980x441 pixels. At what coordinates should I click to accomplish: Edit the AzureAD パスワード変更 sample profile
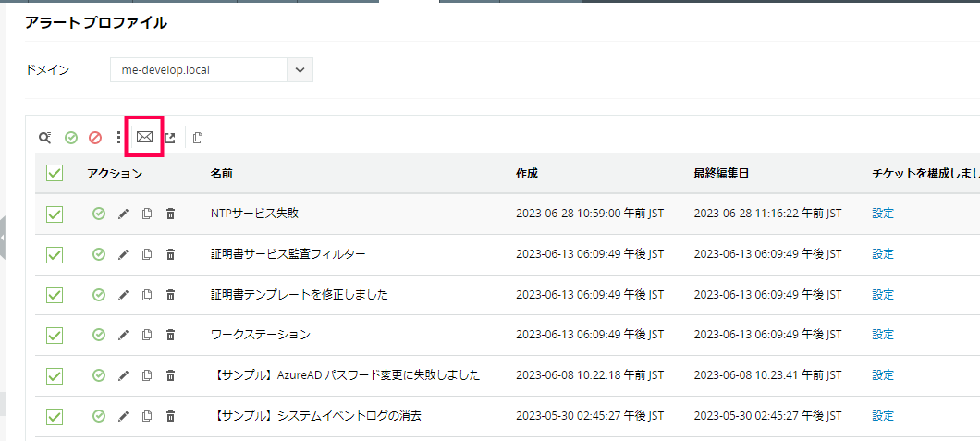123,376
